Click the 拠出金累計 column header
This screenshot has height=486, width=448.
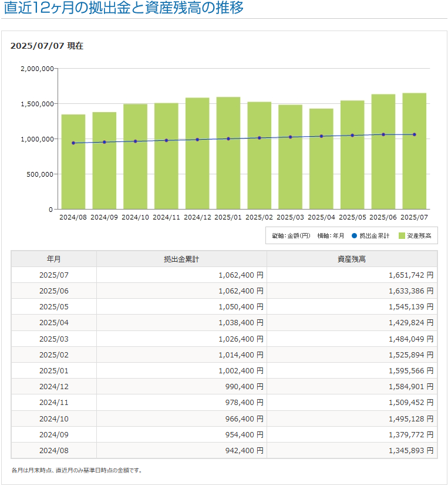(x=181, y=259)
